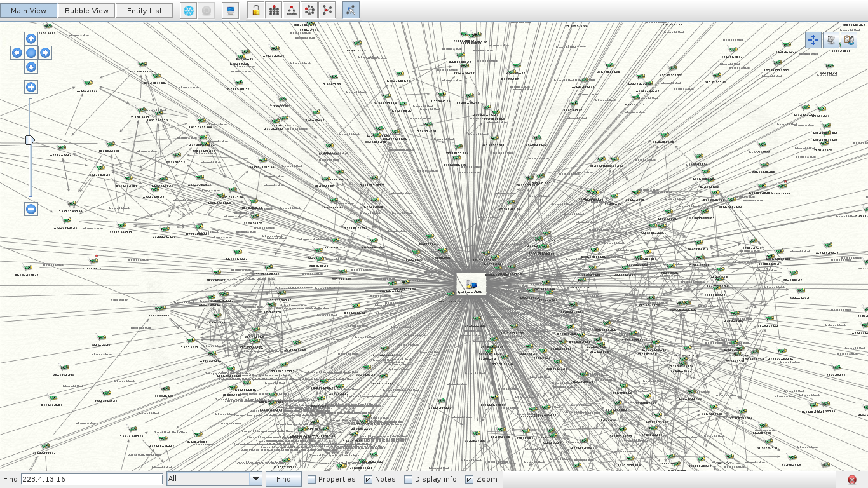Open the All search-scope dropdown
868x488 pixels.
point(214,479)
